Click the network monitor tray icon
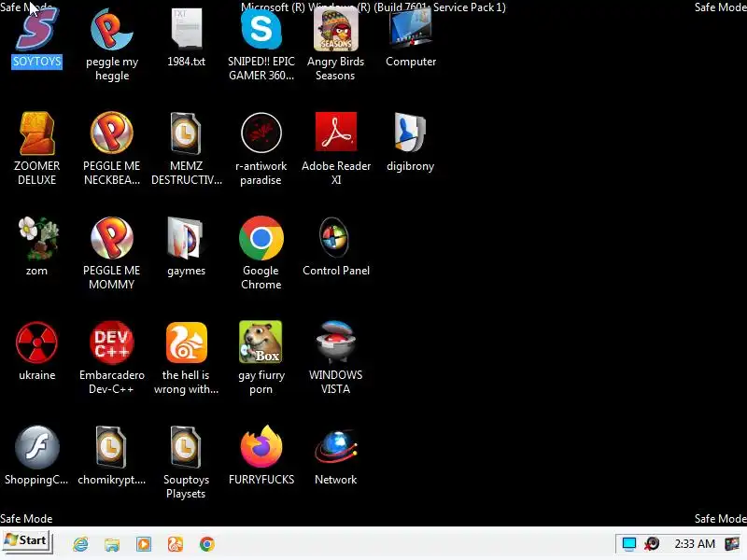Image resolution: width=747 pixels, height=560 pixels. [x=629, y=544]
